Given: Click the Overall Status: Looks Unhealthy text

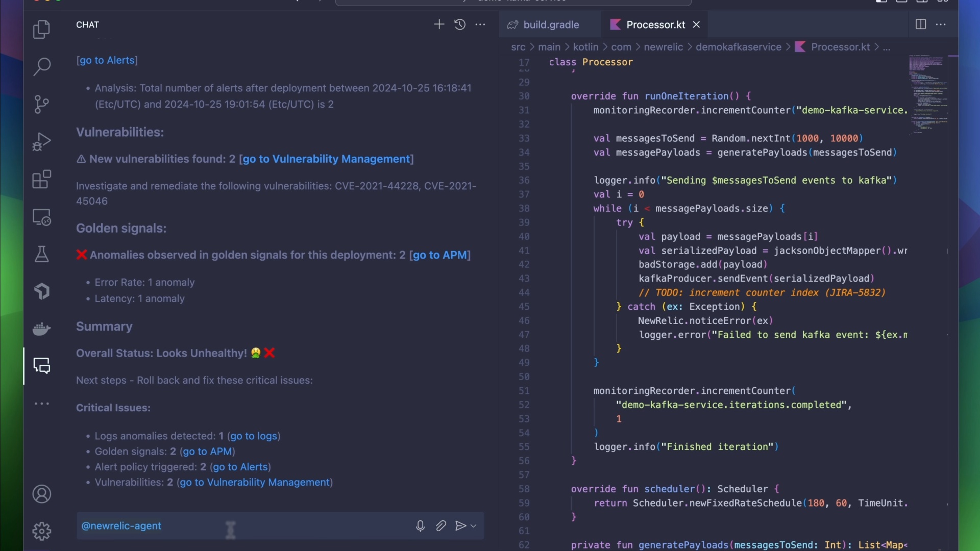Looking at the screenshot, I should (x=161, y=354).
